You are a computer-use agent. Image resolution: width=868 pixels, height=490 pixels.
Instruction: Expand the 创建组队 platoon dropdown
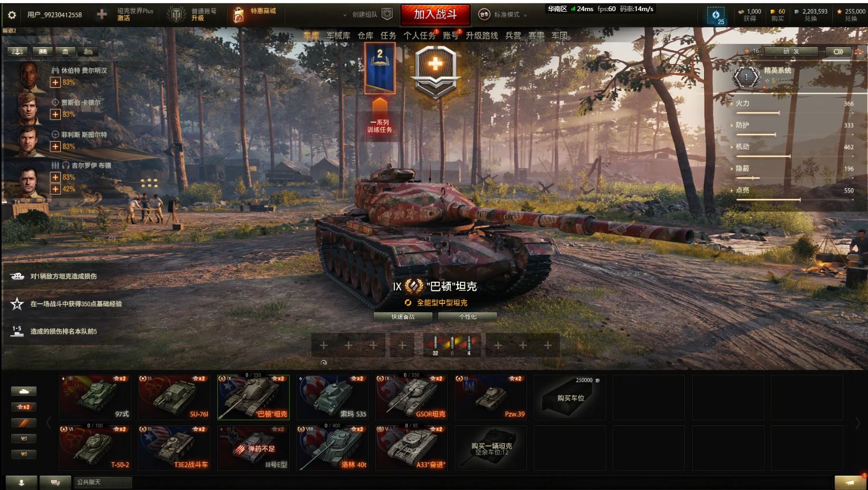tap(367, 15)
